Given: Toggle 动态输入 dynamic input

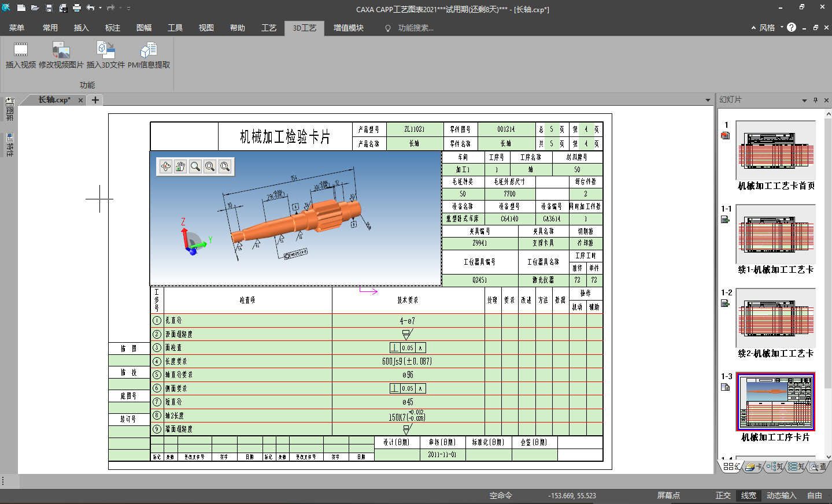Looking at the screenshot, I should (x=781, y=495).
